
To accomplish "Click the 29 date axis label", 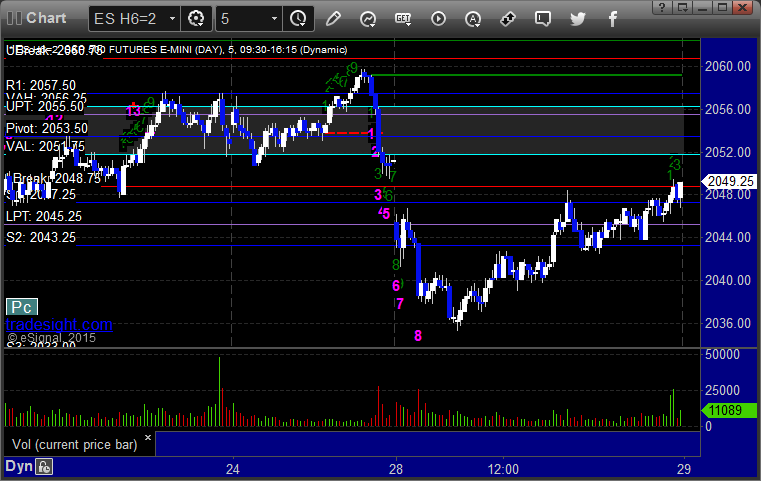I will click(x=684, y=469).
